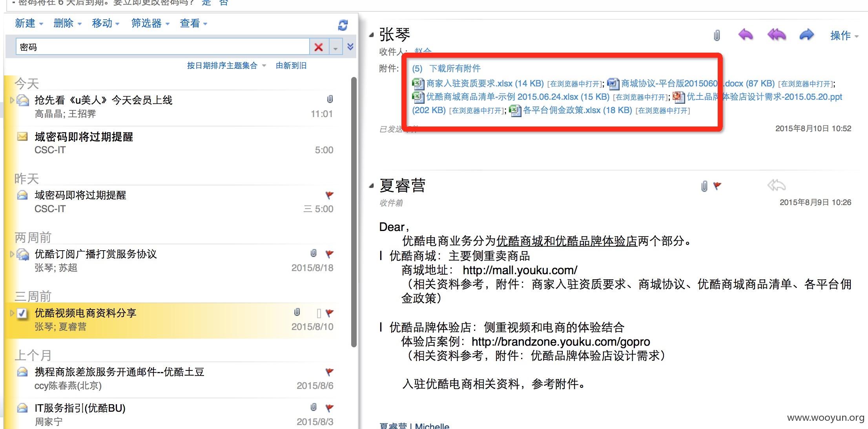Click Reply arrow icon for 张琴 message
This screenshot has height=429, width=868.
746,35
